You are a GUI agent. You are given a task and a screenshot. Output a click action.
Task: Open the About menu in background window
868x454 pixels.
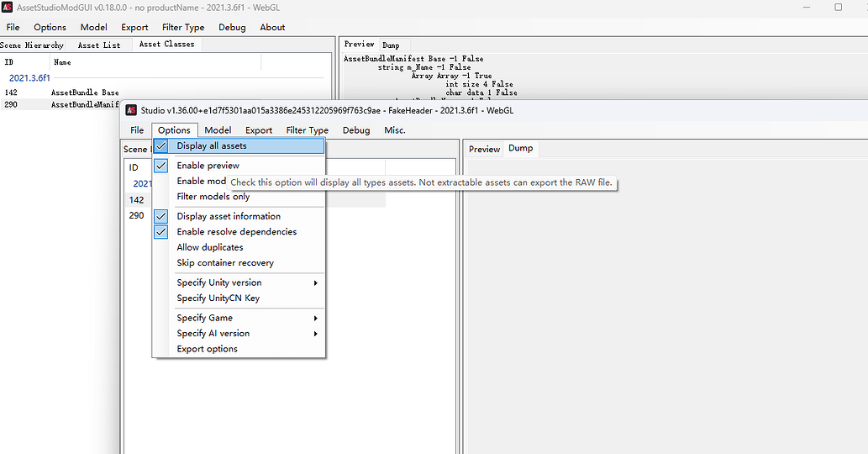coord(272,27)
